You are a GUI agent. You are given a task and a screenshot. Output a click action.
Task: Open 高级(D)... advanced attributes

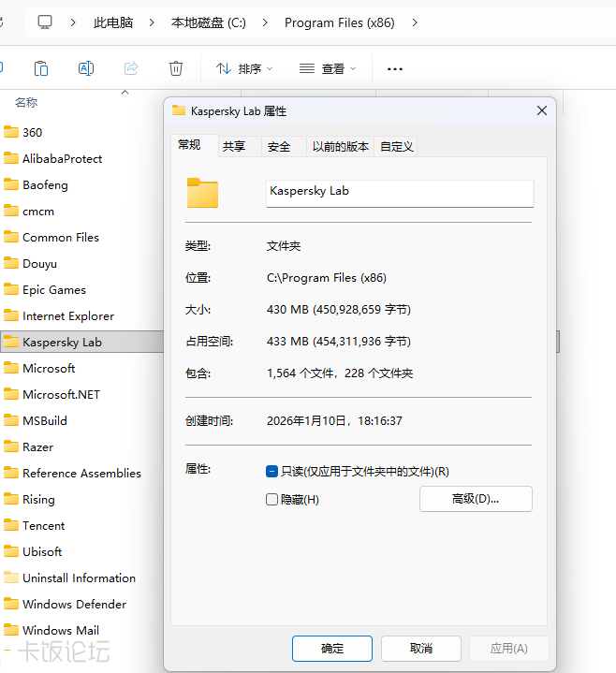point(476,499)
